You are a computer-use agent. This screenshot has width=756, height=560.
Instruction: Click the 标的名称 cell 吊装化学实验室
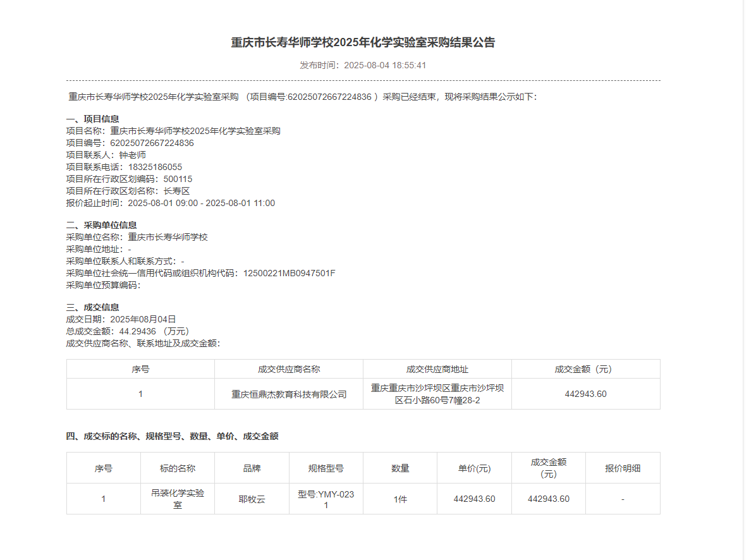[x=178, y=498]
